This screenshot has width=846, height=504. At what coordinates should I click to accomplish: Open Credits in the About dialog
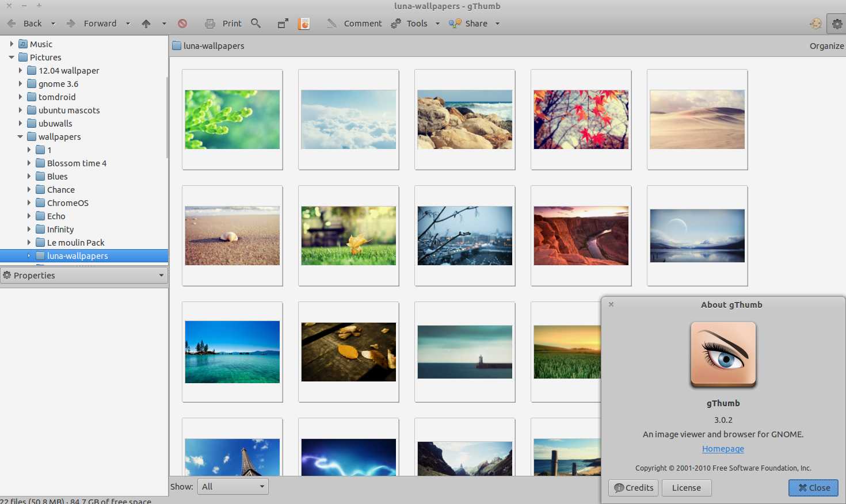[x=633, y=488]
